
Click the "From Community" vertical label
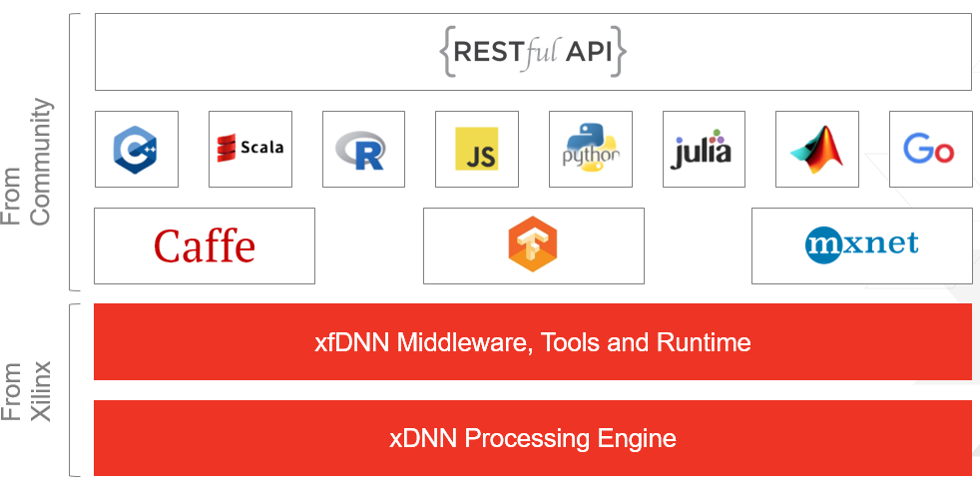[x=25, y=162]
